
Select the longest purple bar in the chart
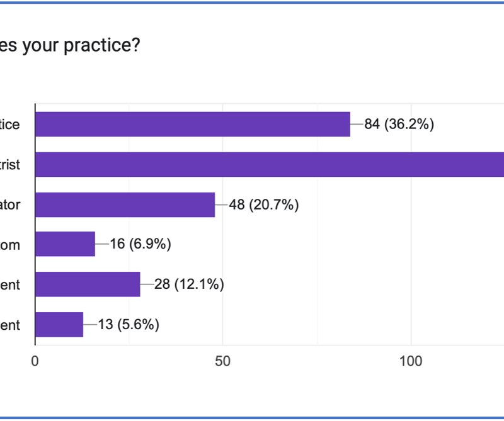tap(269, 165)
